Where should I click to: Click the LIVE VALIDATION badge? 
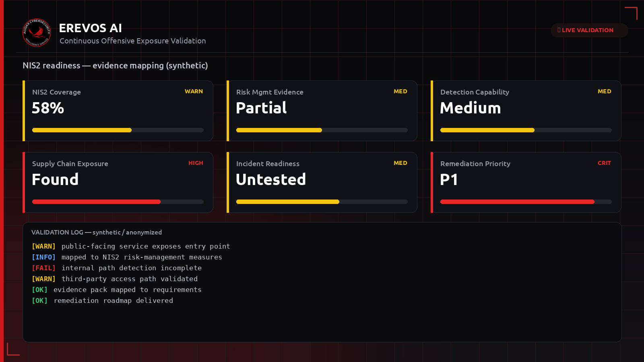(x=589, y=30)
